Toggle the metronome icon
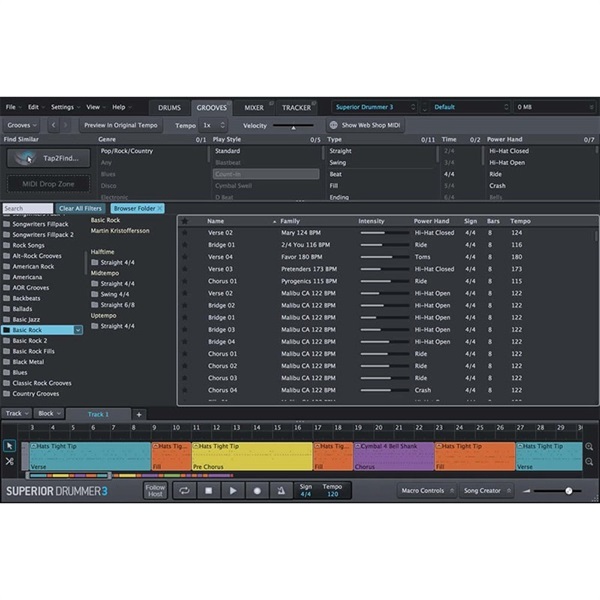Screen dimensions: 600x600 281,491
